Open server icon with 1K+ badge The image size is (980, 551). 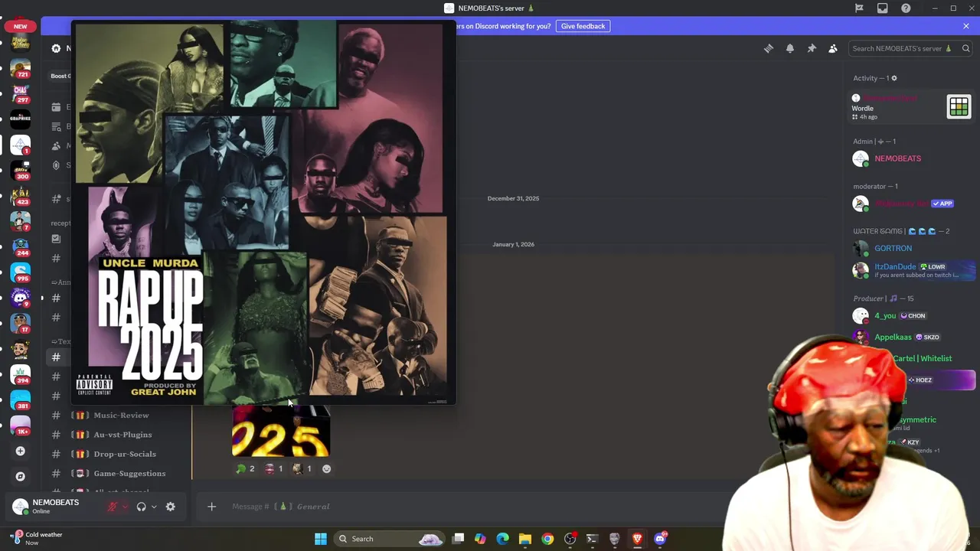(x=20, y=425)
